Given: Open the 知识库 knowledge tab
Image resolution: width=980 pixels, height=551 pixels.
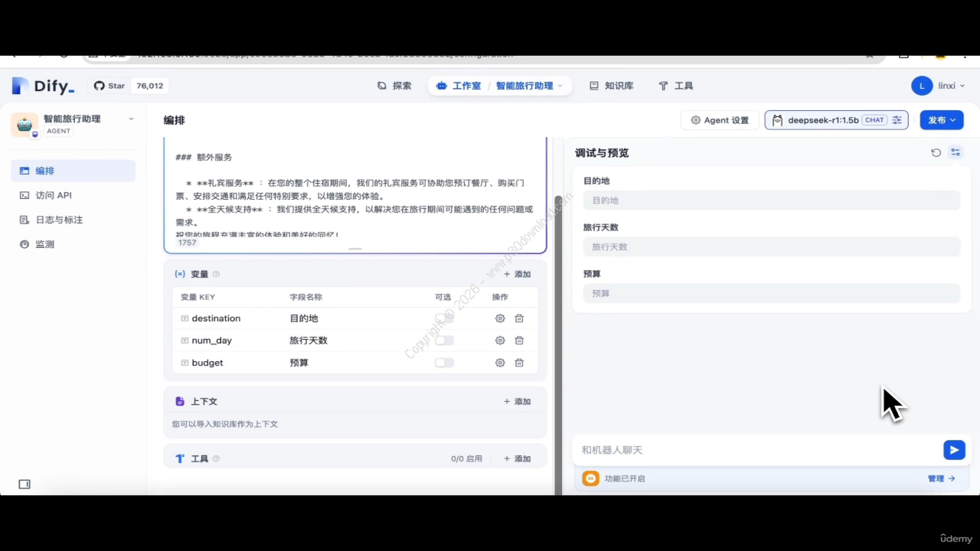Looking at the screenshot, I should coord(611,86).
